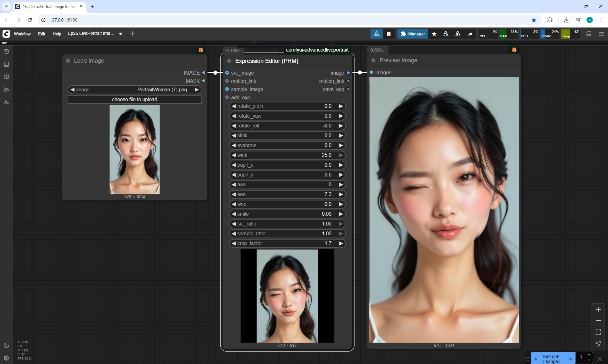
Task: Open the workflows folder sidebar icon
Action: [x=6, y=89]
